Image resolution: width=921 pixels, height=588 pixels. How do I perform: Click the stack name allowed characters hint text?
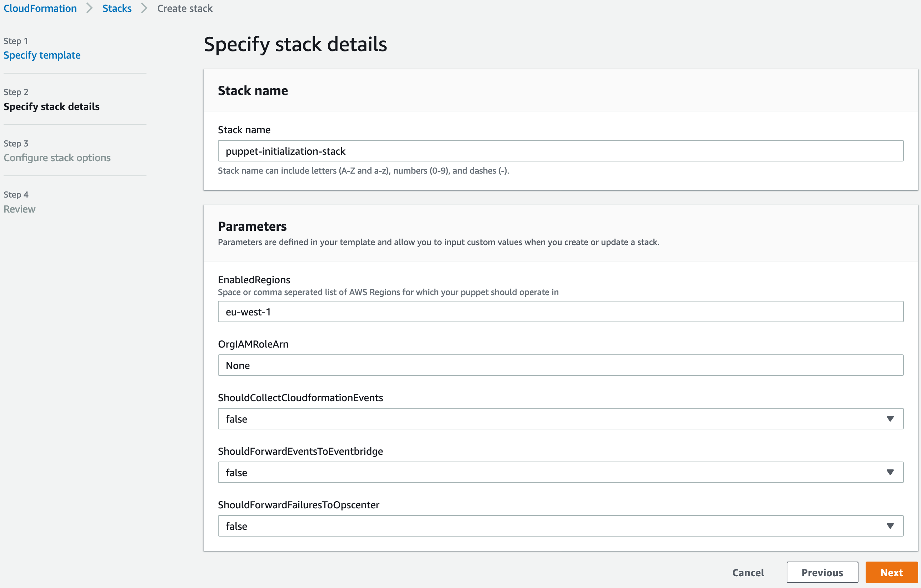(363, 171)
